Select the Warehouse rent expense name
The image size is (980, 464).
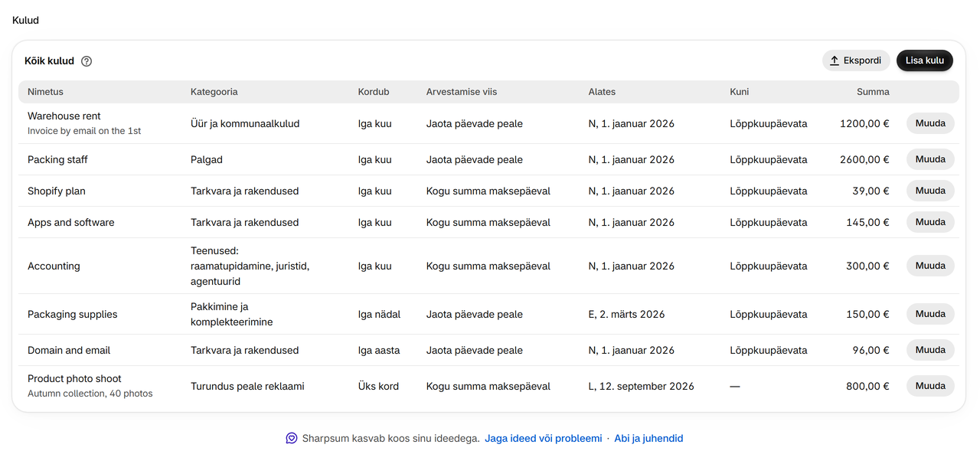tap(64, 116)
